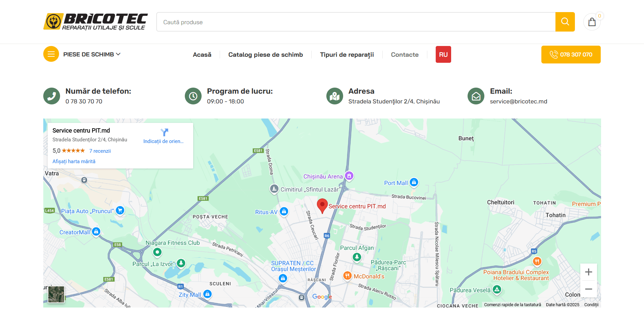Open Catalog piese de schimb menu
The height and width of the screenshot is (329, 644).
[266, 54]
